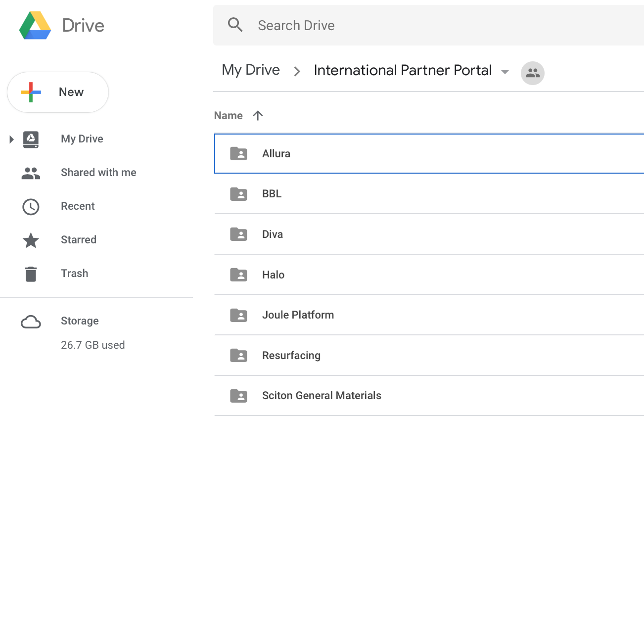This screenshot has width=644, height=644.
Task: Select the Diva folder name
Action: coord(273,234)
